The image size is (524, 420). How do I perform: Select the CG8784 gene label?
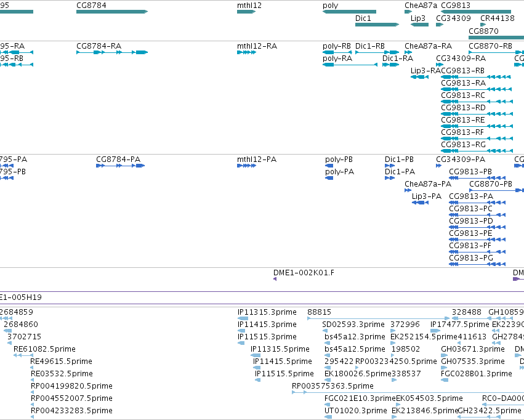[91, 6]
